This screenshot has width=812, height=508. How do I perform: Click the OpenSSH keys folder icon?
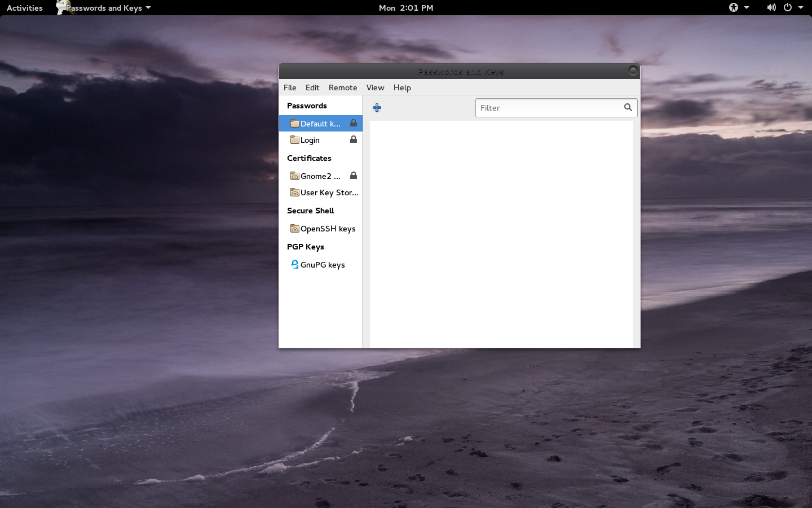coord(294,228)
